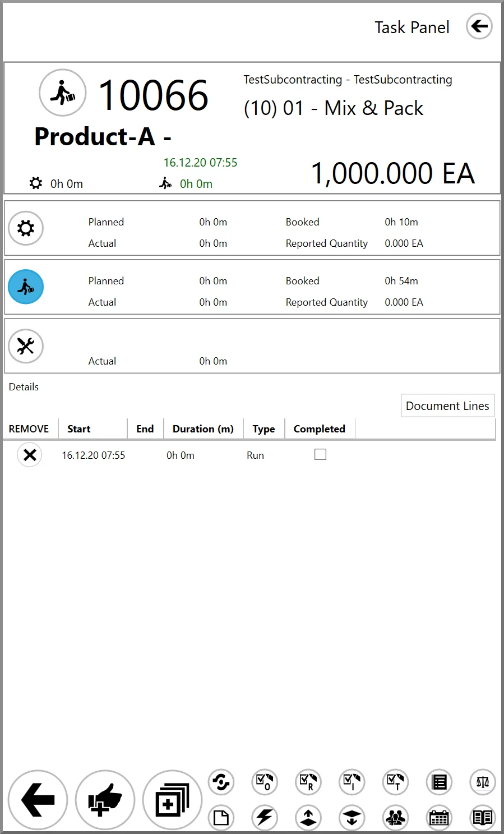Click the chain link icon

221,782
